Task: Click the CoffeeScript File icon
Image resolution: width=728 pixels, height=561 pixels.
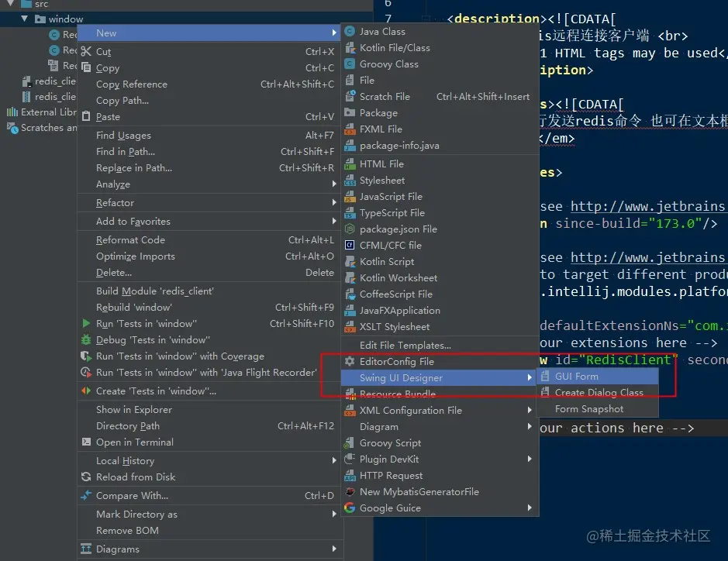Action: tap(350, 294)
